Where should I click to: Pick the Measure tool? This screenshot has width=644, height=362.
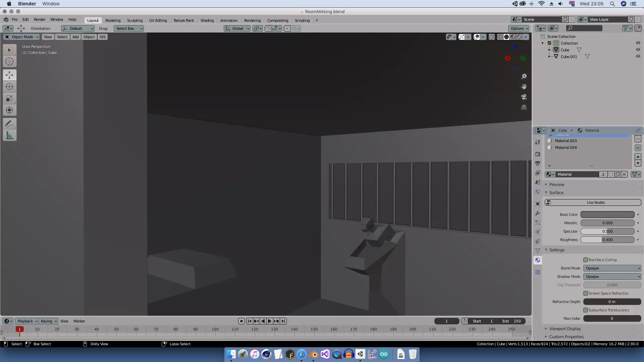tap(9, 136)
